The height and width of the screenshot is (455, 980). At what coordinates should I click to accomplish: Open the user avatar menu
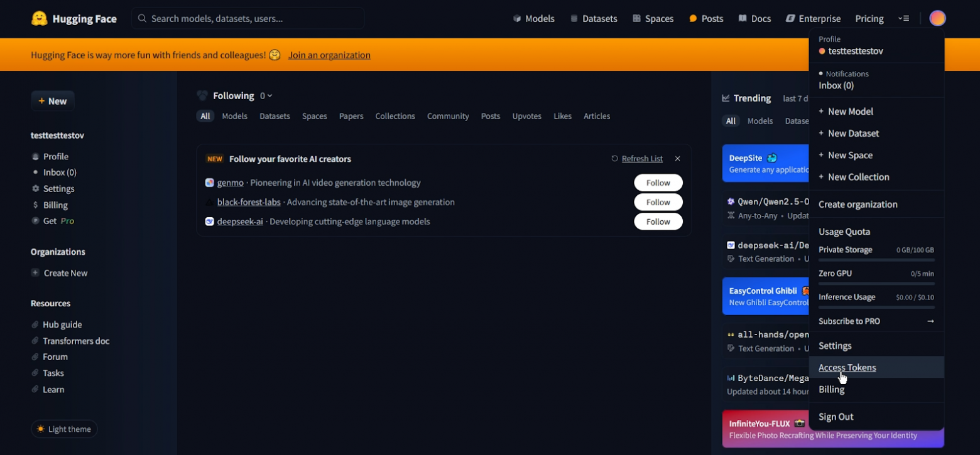937,18
